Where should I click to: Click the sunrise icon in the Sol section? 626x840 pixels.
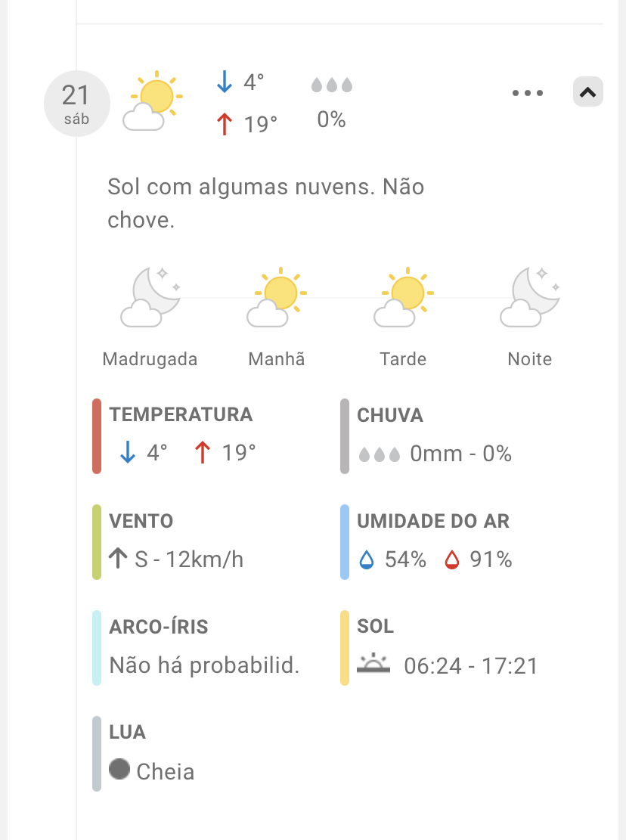point(373,665)
